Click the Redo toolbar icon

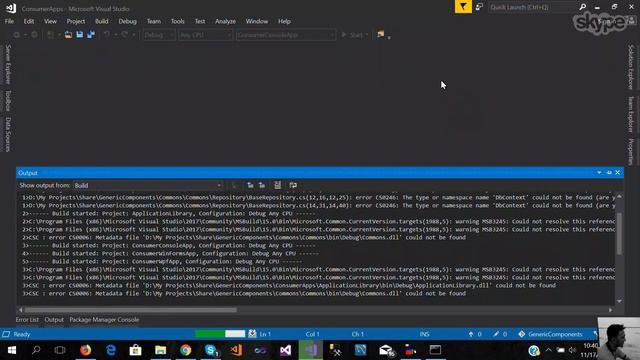[125, 35]
